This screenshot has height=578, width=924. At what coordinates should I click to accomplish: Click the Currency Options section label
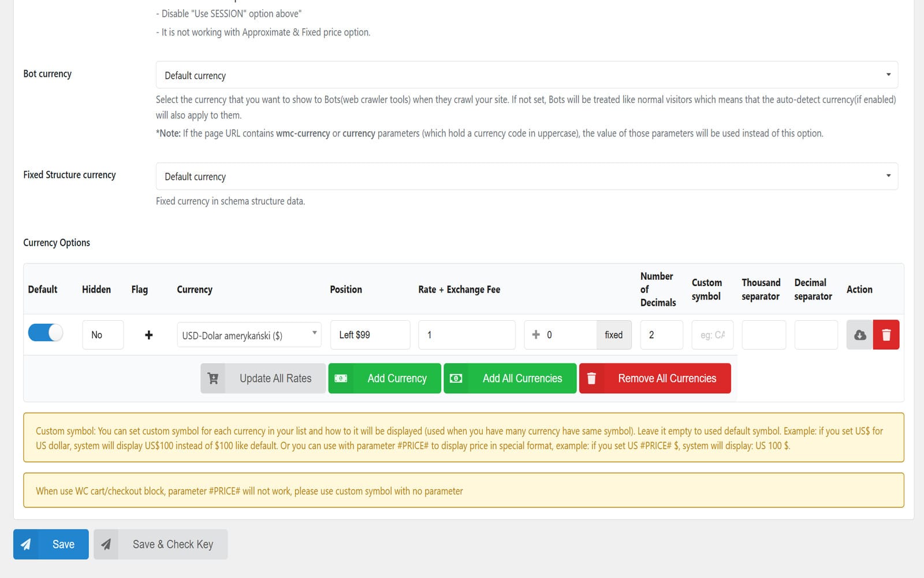[57, 243]
